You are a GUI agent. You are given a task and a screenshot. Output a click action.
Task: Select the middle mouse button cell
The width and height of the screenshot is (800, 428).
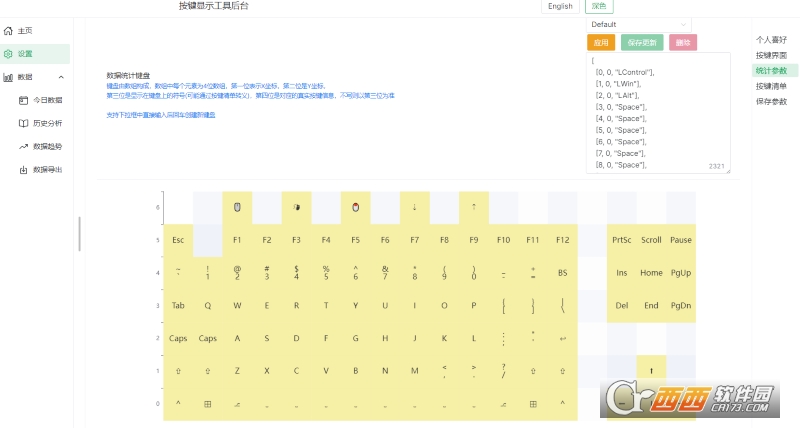coord(296,208)
